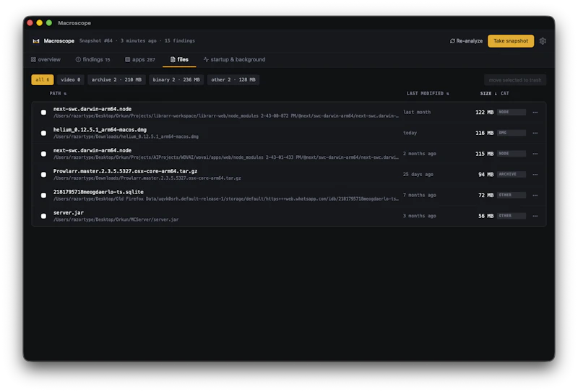Click Prowlarr.master.2.3.5.5327.osx-core-arm64.tar.gz file name
This screenshot has width=578, height=392.
pyautogui.click(x=125, y=171)
